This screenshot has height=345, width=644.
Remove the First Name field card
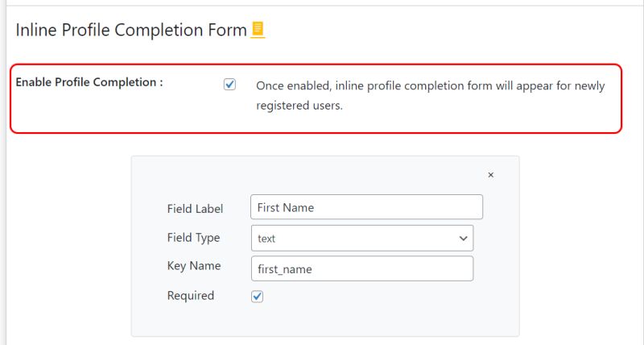(491, 175)
